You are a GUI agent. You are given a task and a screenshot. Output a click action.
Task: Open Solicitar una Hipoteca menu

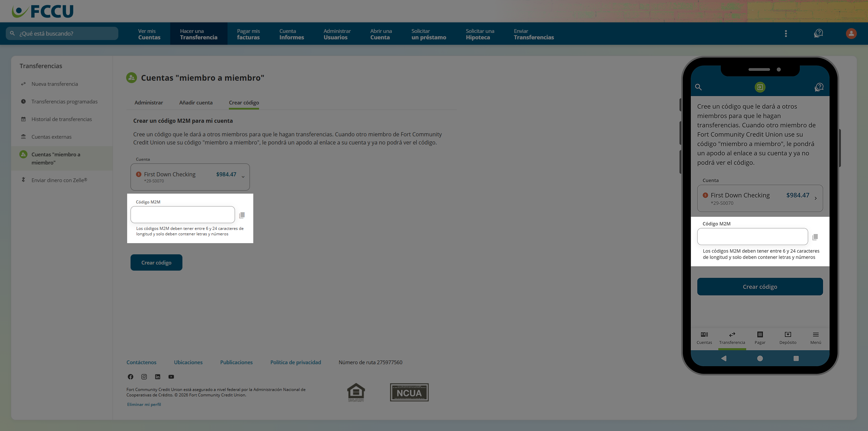pyautogui.click(x=480, y=34)
